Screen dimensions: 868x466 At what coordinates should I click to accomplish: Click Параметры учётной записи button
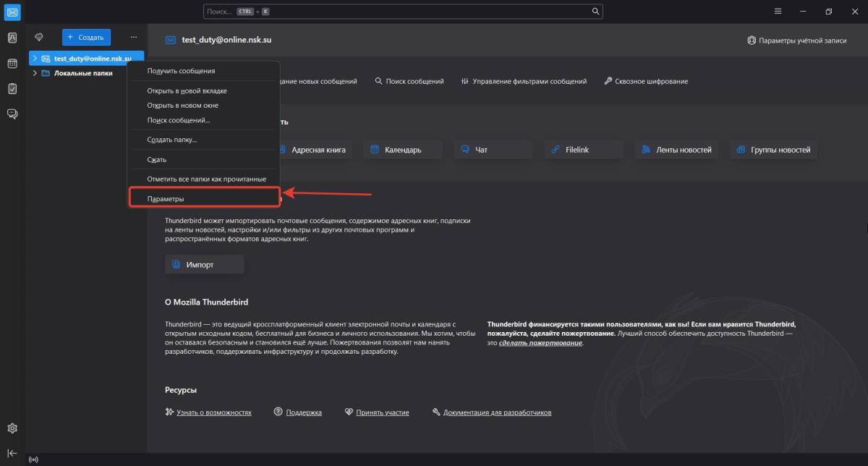click(x=796, y=41)
